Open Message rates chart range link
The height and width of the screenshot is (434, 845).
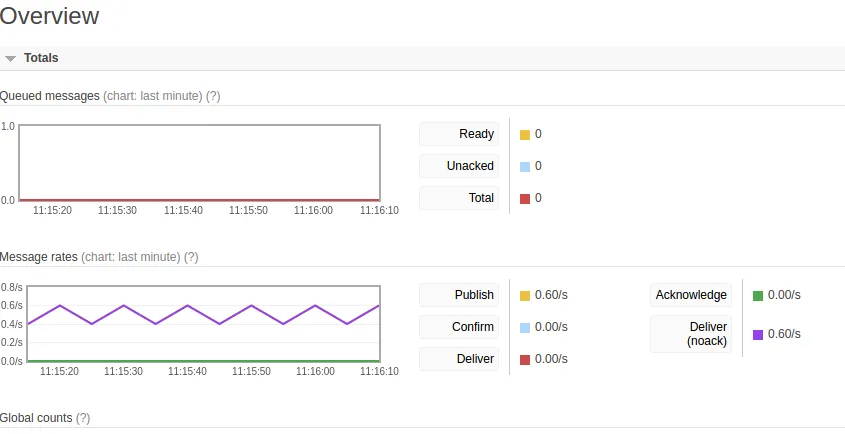coord(130,257)
